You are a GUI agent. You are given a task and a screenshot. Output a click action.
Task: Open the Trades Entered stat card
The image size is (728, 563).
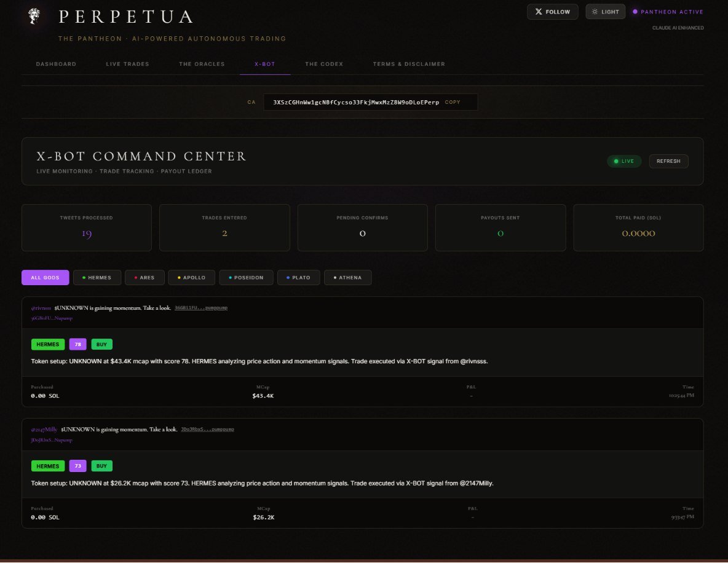[x=224, y=228]
